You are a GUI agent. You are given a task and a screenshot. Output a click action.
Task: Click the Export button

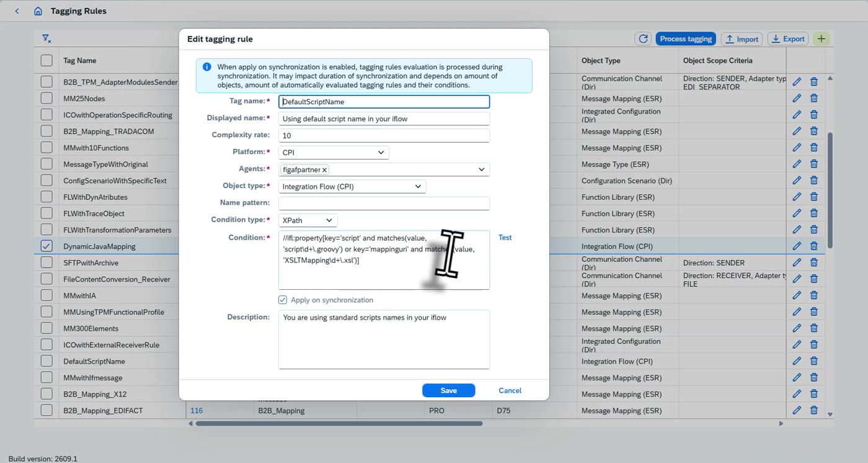click(787, 38)
